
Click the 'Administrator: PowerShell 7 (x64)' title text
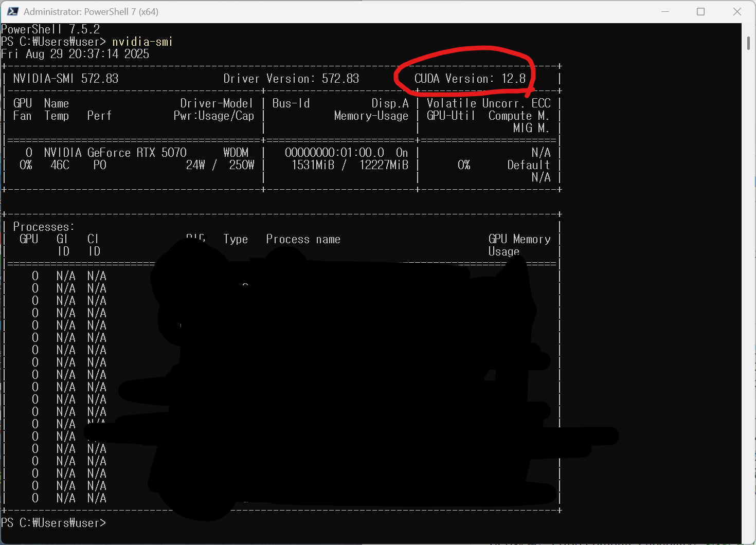point(91,11)
